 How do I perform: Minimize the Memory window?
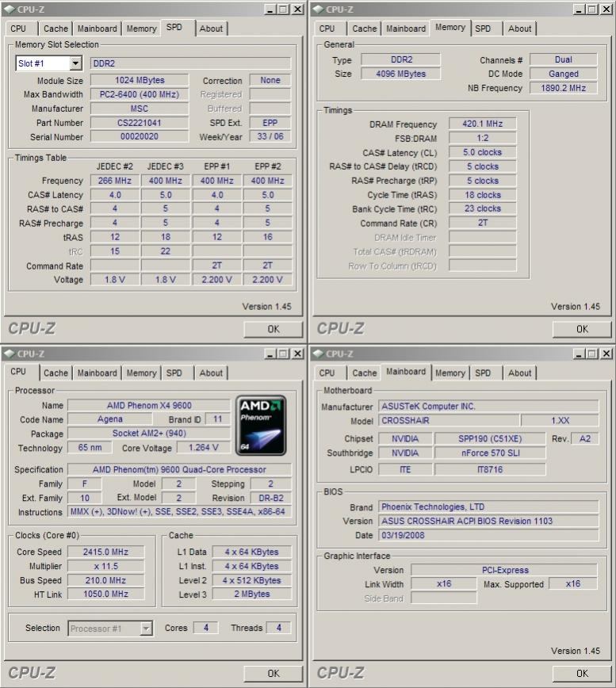point(580,10)
